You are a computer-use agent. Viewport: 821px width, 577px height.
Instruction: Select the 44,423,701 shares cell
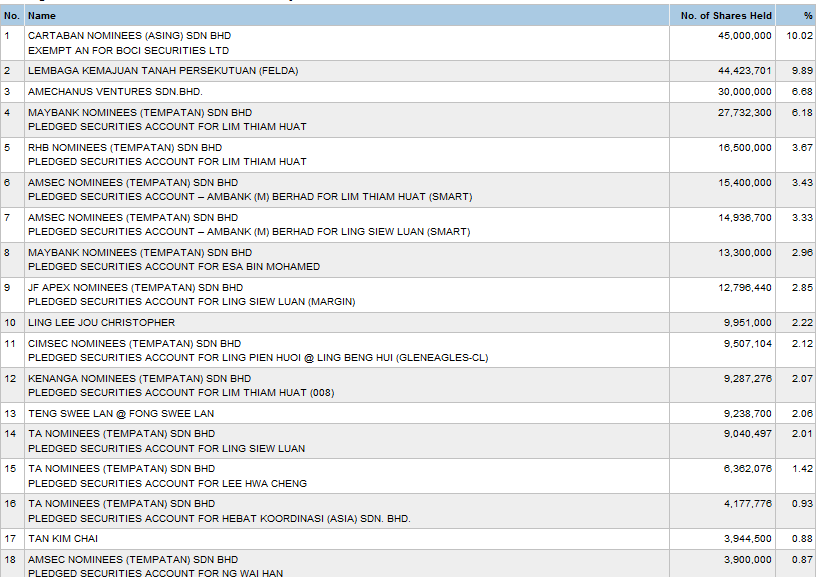745,71
